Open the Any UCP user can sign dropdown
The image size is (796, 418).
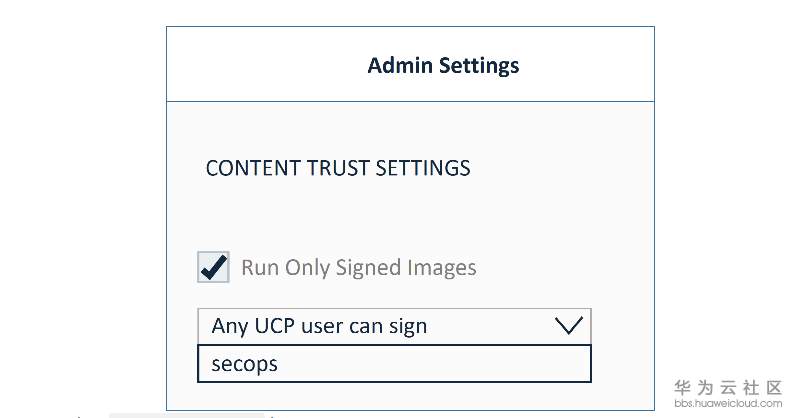pos(394,326)
